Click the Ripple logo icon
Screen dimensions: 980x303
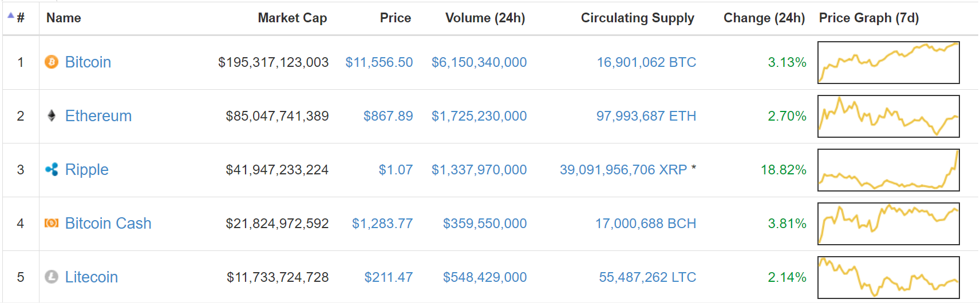(52, 169)
